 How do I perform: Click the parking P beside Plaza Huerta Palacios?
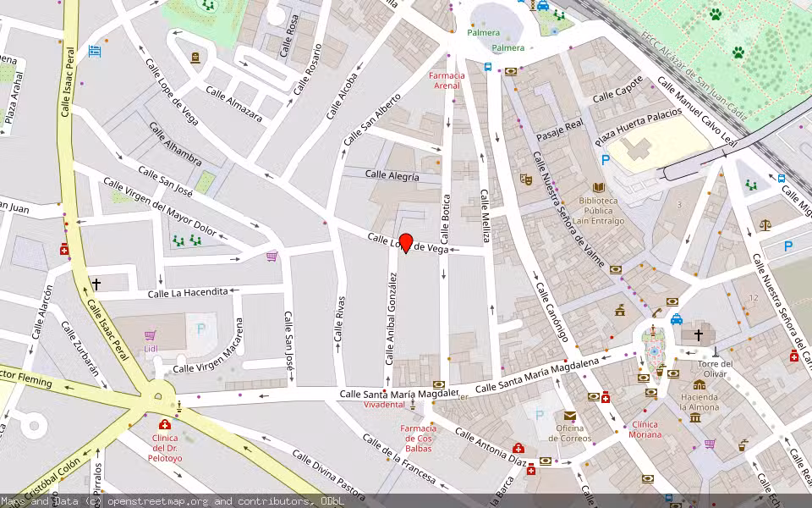pyautogui.click(x=606, y=160)
